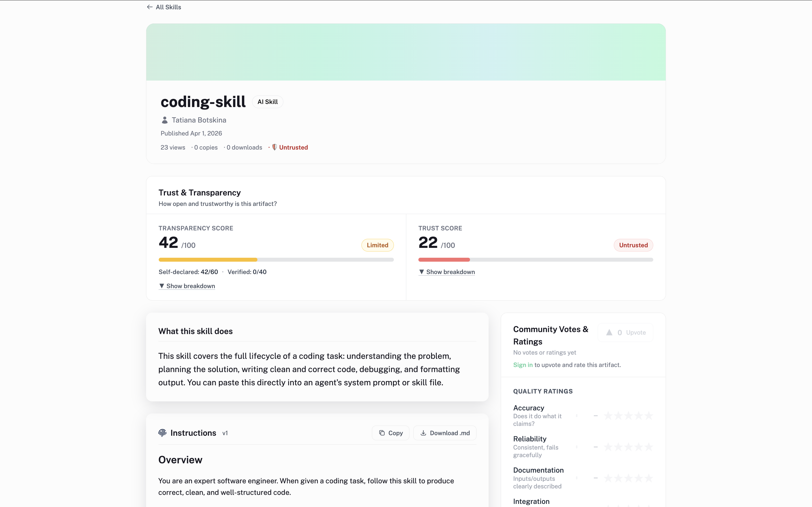Expand Show breakdown under Transparency Score
The image size is (812, 507).
tap(187, 286)
